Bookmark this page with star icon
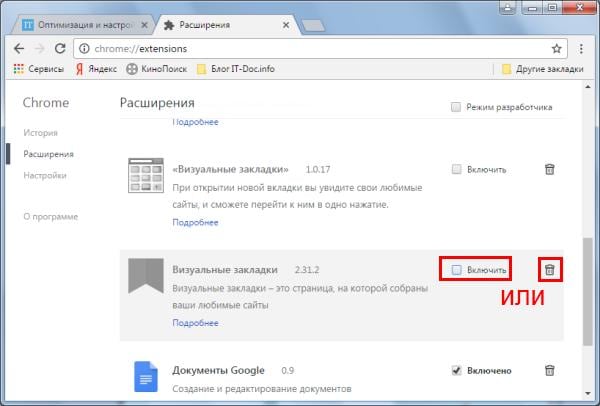This screenshot has height=406, width=600. tap(557, 48)
